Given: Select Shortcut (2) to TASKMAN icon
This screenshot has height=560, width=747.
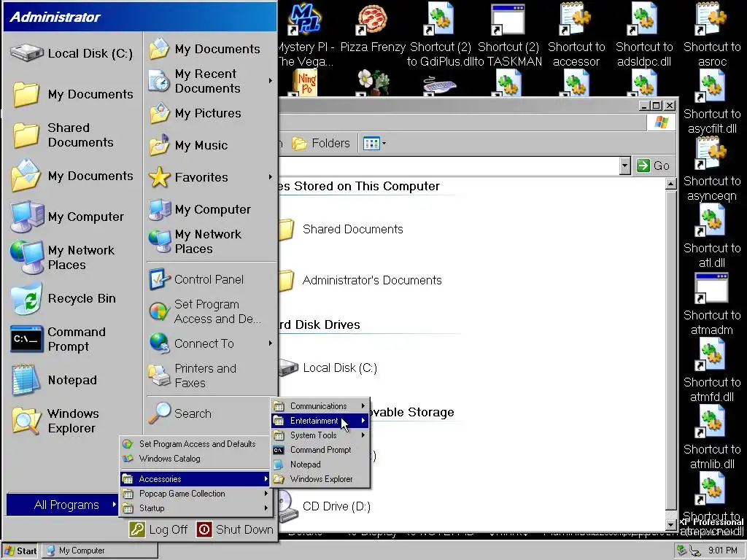Looking at the screenshot, I should point(508,34).
